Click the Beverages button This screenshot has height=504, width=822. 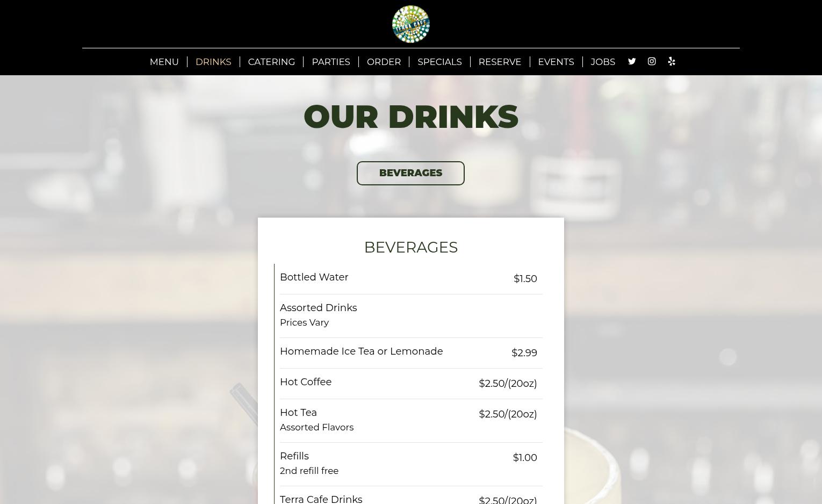(x=410, y=173)
